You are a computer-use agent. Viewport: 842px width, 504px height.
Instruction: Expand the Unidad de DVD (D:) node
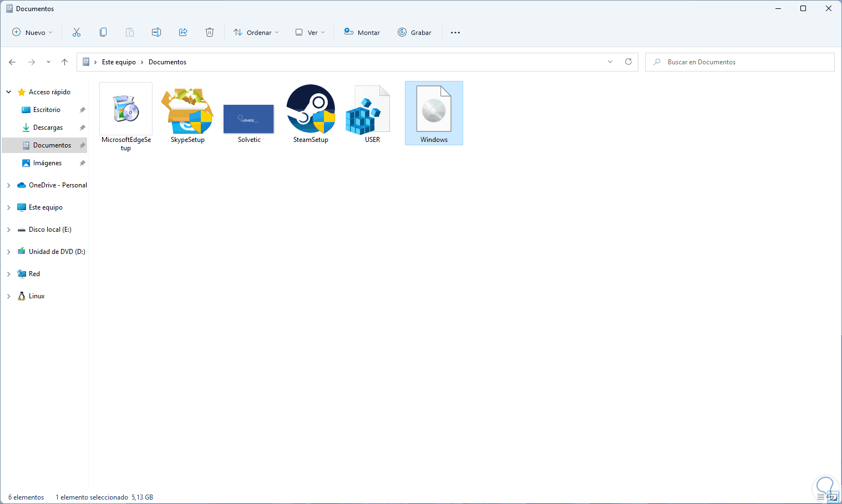click(x=9, y=252)
